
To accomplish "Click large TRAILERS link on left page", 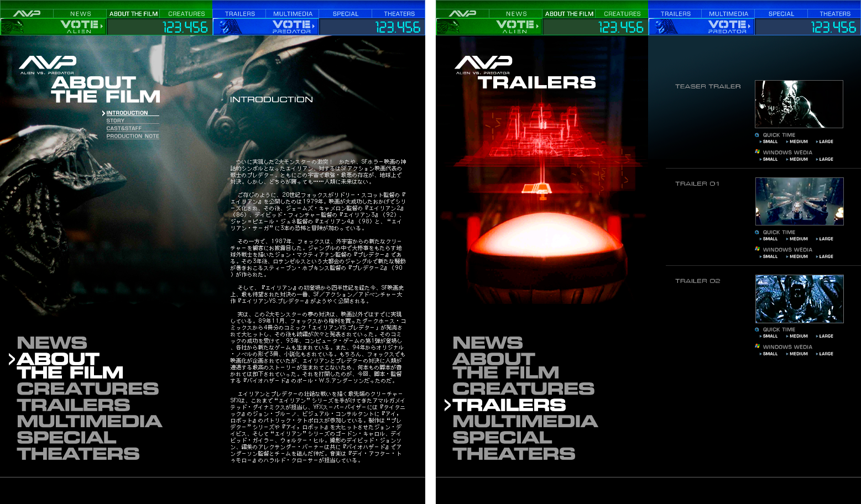I will click(74, 405).
